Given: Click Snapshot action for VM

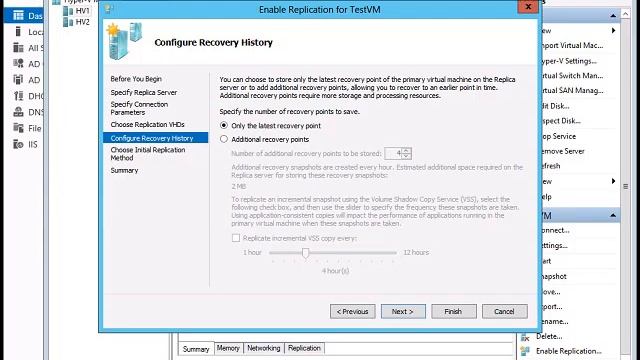Looking at the screenshot, I should tap(554, 276).
